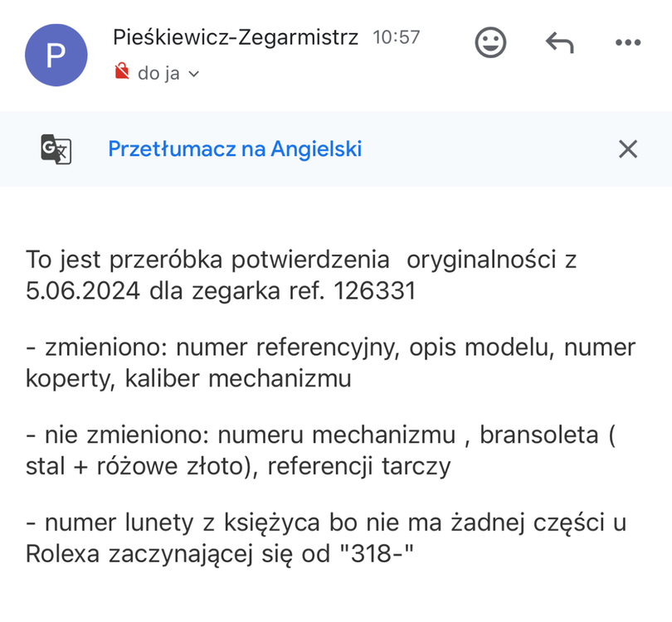
Task: Select sender name Pieśkiewicz-Zegarmistrz
Action: coord(236,37)
